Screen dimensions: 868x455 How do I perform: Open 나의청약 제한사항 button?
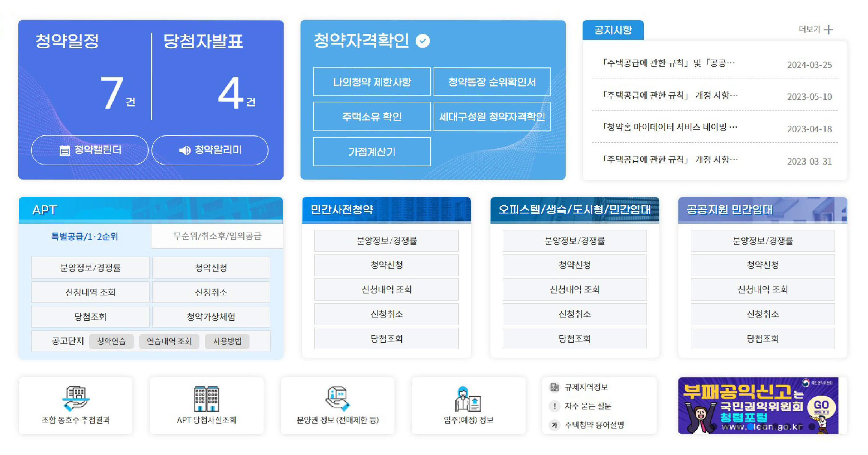coord(372,82)
